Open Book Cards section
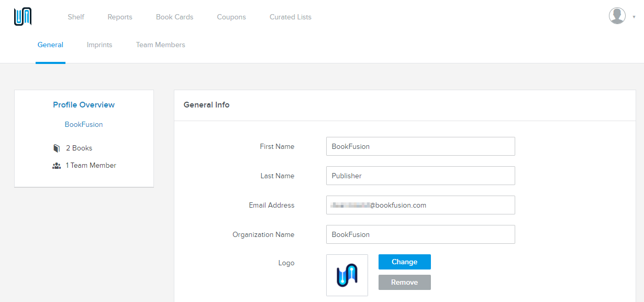This screenshot has height=302, width=644. 175,17
